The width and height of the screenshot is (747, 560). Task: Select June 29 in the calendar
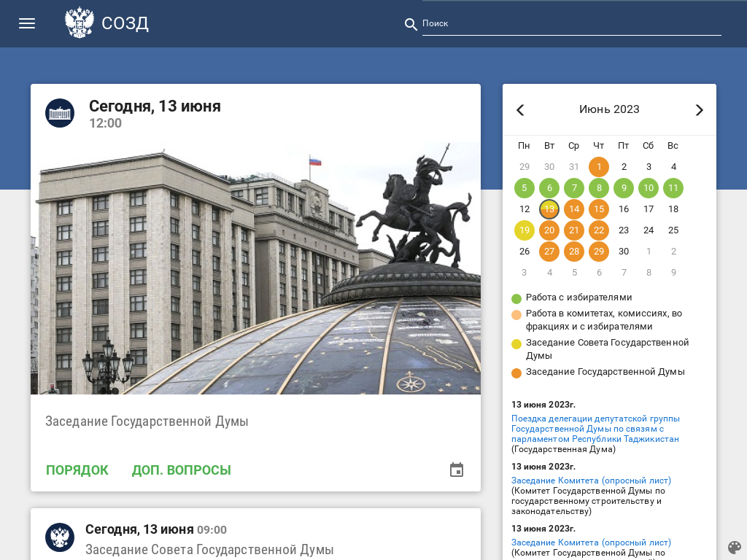(x=599, y=251)
